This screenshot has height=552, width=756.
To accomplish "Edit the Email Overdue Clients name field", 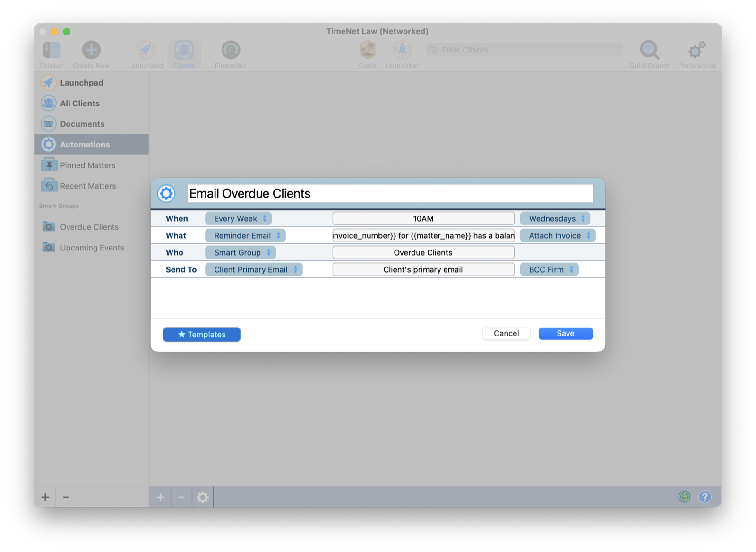I will (x=390, y=194).
